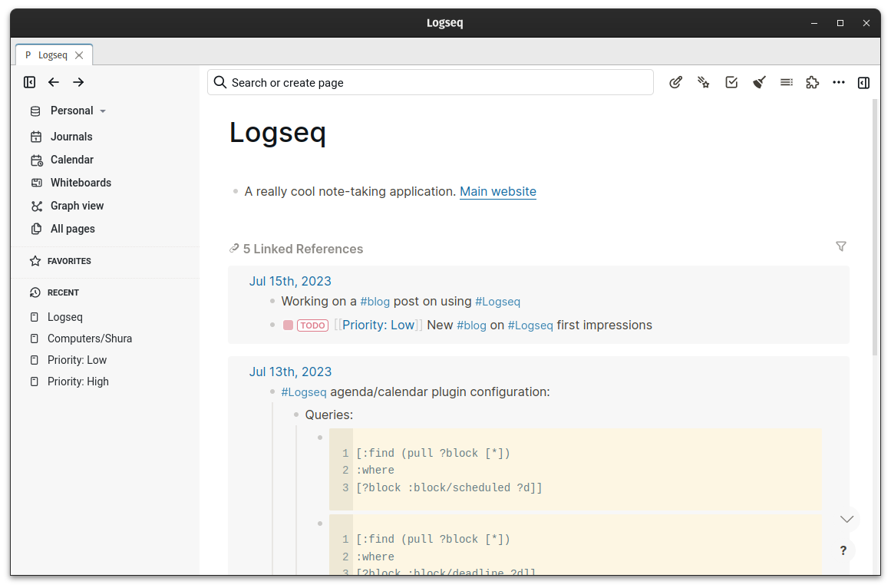This screenshot has height=588, width=891.
Task: Open recent page Priority: High
Action: pyautogui.click(x=78, y=382)
